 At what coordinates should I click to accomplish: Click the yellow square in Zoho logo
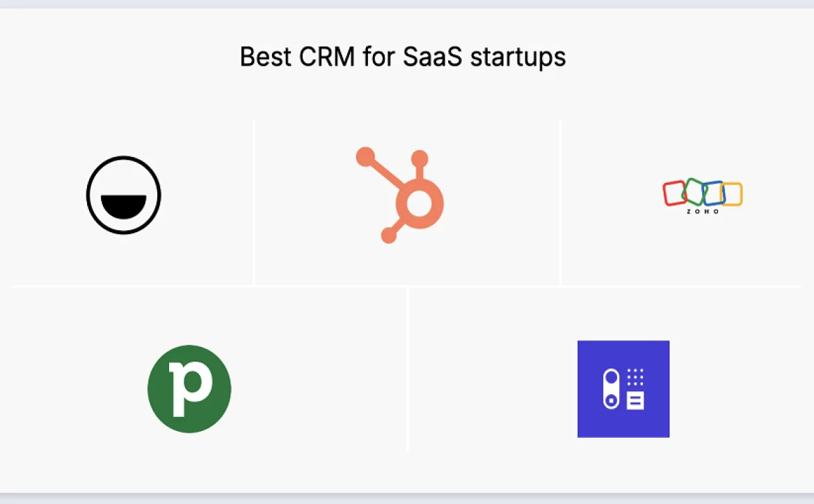click(731, 194)
